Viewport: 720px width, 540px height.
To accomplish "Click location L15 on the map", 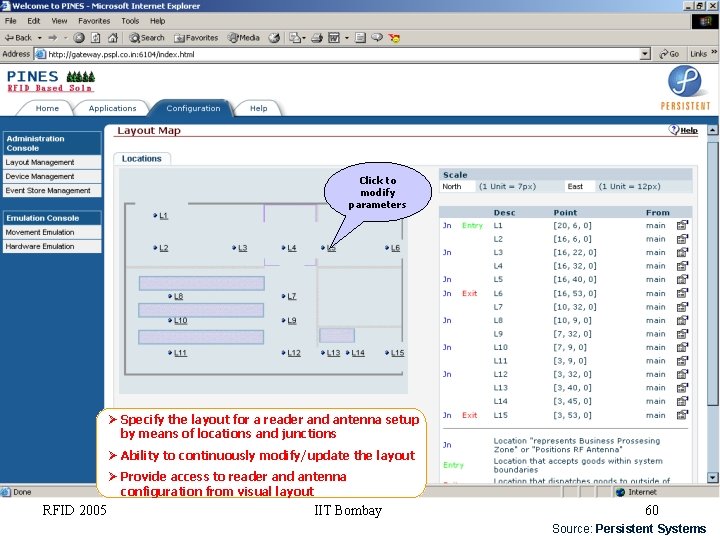I will click(398, 353).
